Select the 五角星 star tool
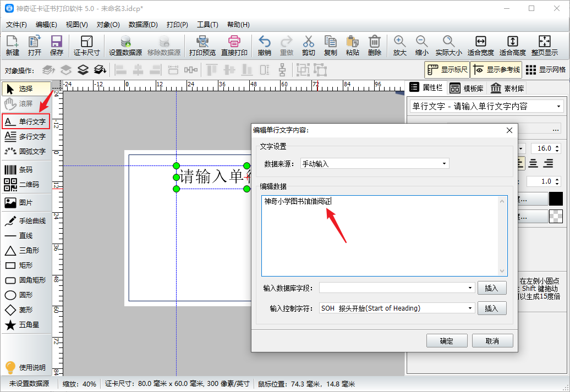Viewport: 570px width, 392px height. pyautogui.click(x=25, y=325)
